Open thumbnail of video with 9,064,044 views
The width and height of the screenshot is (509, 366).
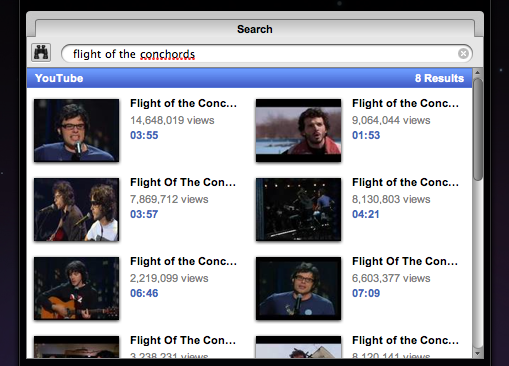pos(298,130)
